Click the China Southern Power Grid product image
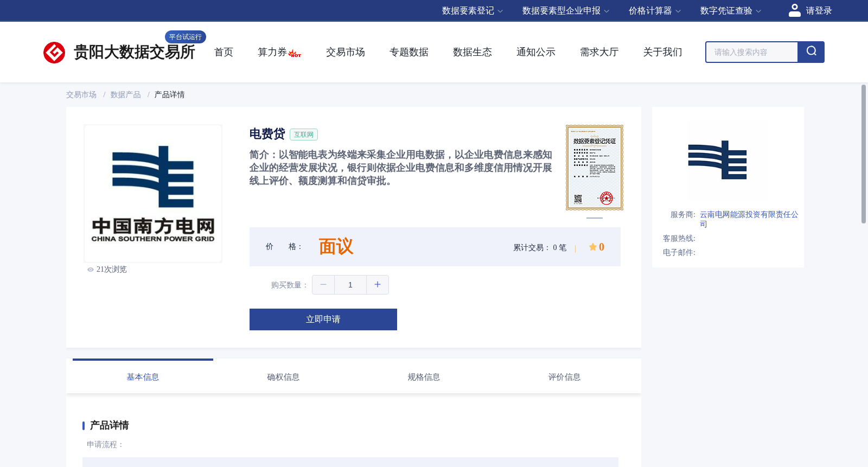 tap(153, 194)
